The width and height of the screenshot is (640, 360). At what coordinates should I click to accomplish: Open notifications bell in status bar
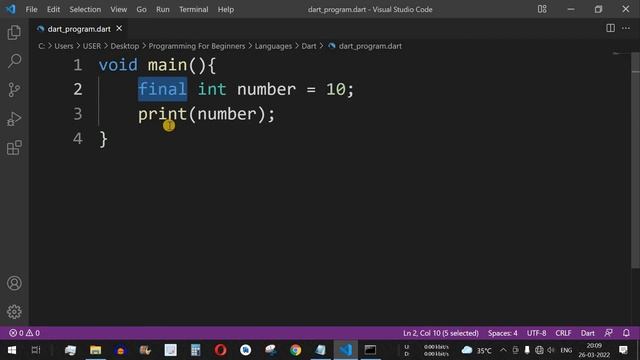coord(626,333)
